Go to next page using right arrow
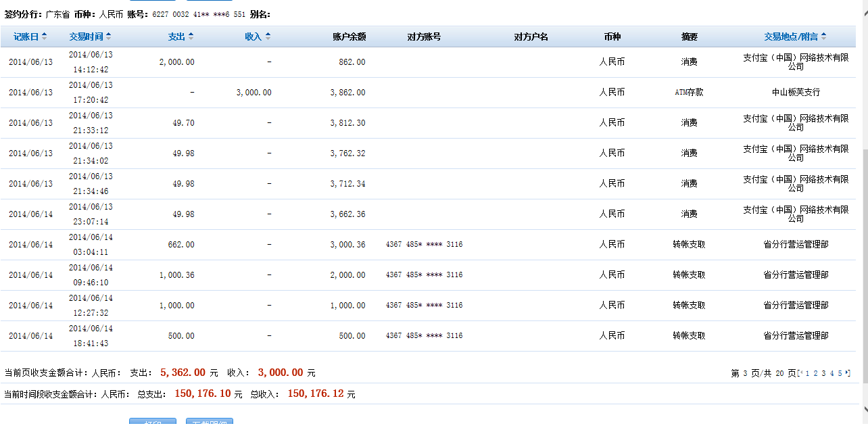868x430 pixels. pyautogui.click(x=848, y=373)
